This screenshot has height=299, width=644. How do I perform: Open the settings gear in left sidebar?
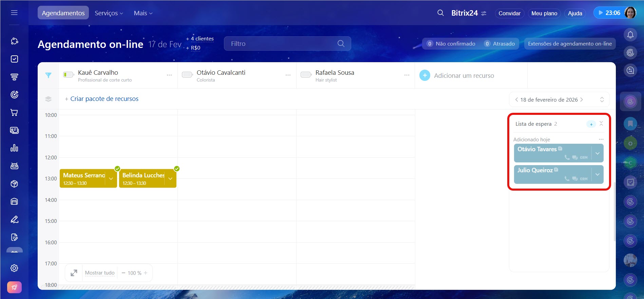coord(14,268)
